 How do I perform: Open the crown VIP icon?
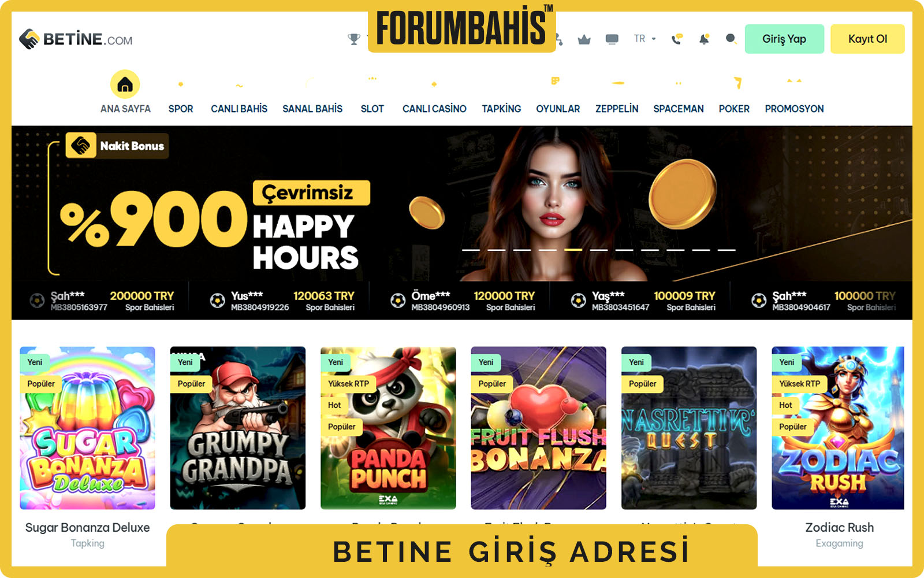click(584, 39)
